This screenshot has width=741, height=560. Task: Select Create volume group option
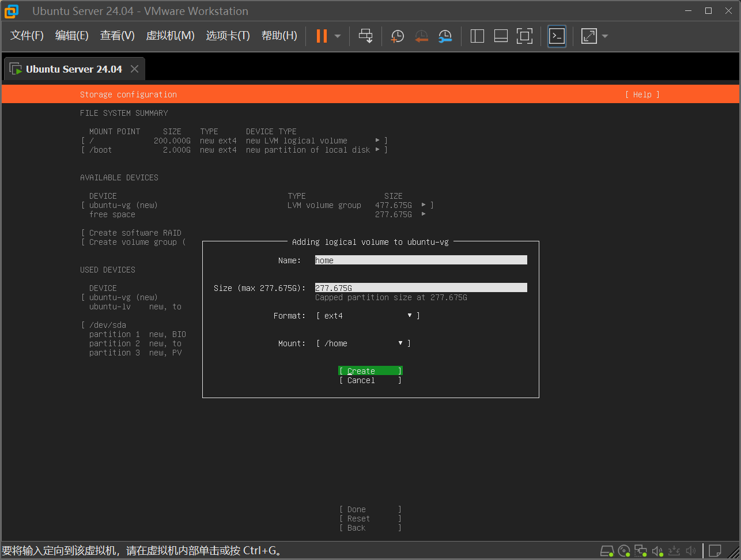tap(133, 242)
